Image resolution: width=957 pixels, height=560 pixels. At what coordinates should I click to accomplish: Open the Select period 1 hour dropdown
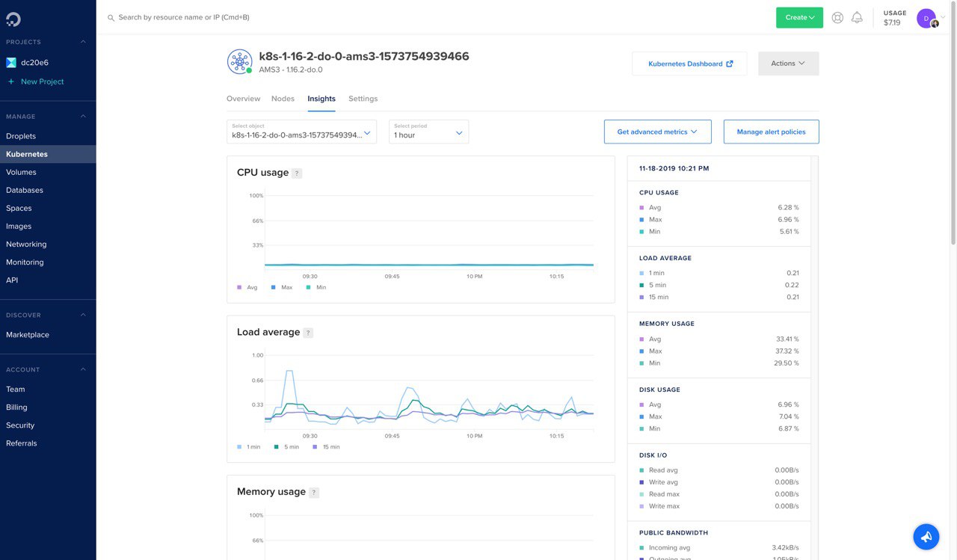pyautogui.click(x=428, y=132)
